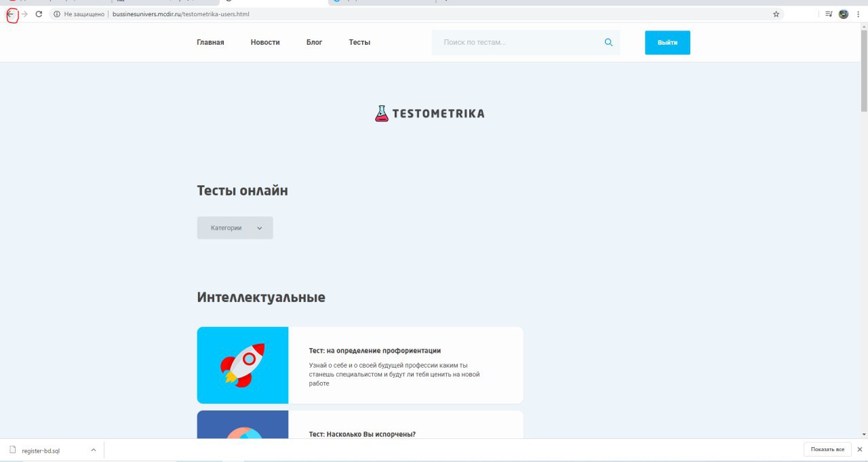Click the browser forward arrow
Viewport: 868px width, 462px height.
24,14
